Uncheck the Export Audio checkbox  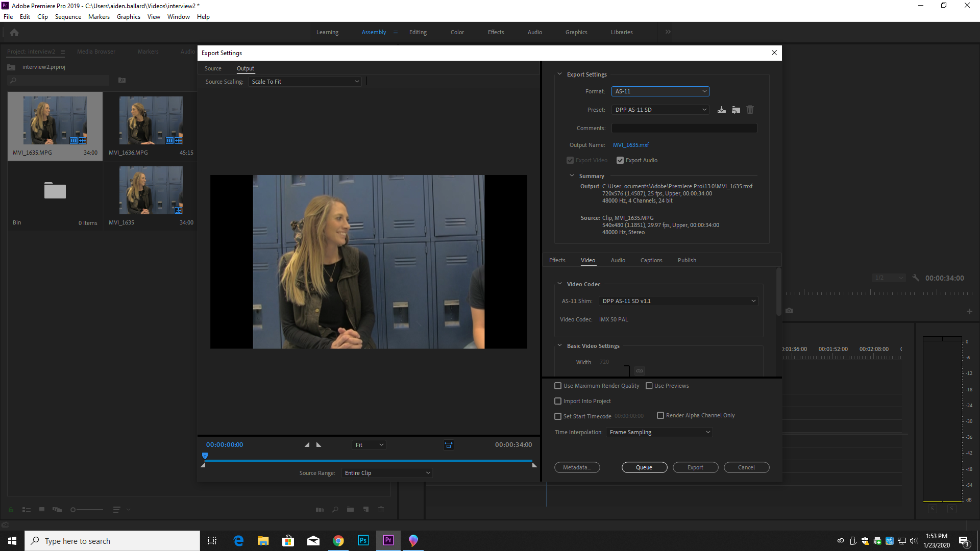point(620,160)
